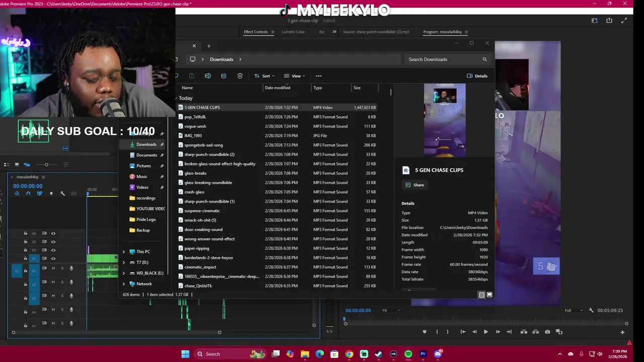Click Premiere Pro icon on taskbar
Screen dimensions: 644x362
click(423, 354)
